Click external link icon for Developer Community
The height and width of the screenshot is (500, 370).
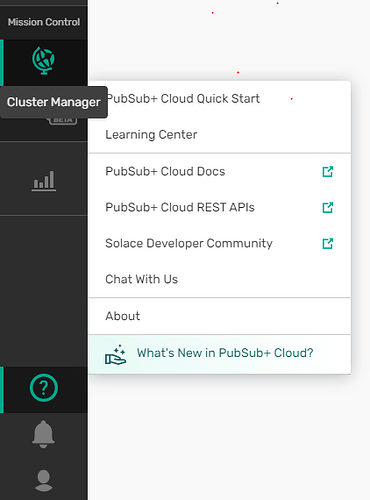pyautogui.click(x=328, y=244)
